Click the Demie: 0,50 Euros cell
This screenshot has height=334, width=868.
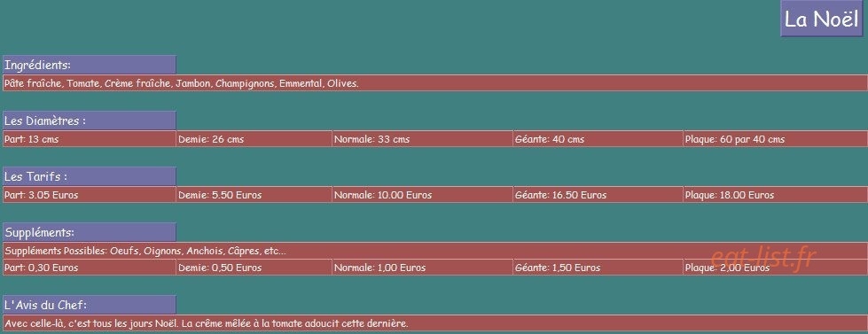[x=254, y=268]
